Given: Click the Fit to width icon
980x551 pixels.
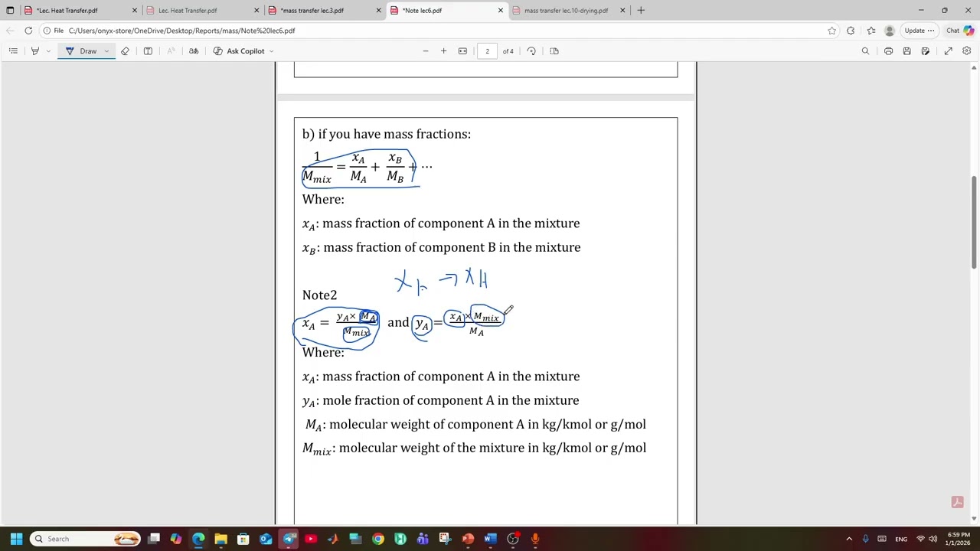Looking at the screenshot, I should [462, 51].
